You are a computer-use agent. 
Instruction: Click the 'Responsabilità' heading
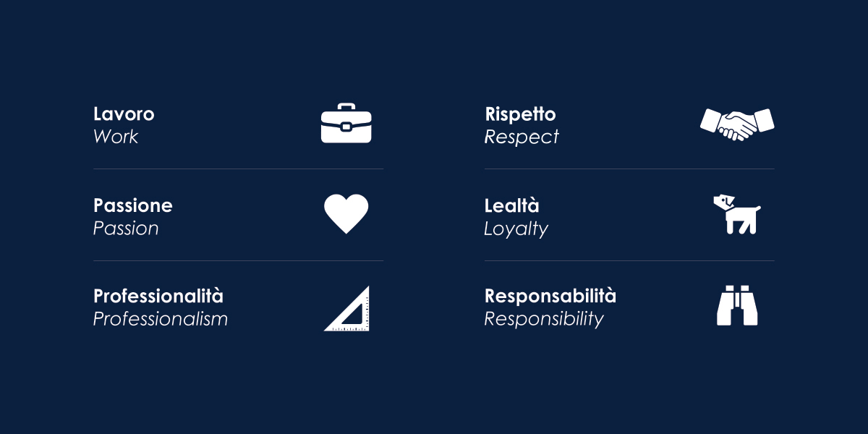tap(550, 297)
